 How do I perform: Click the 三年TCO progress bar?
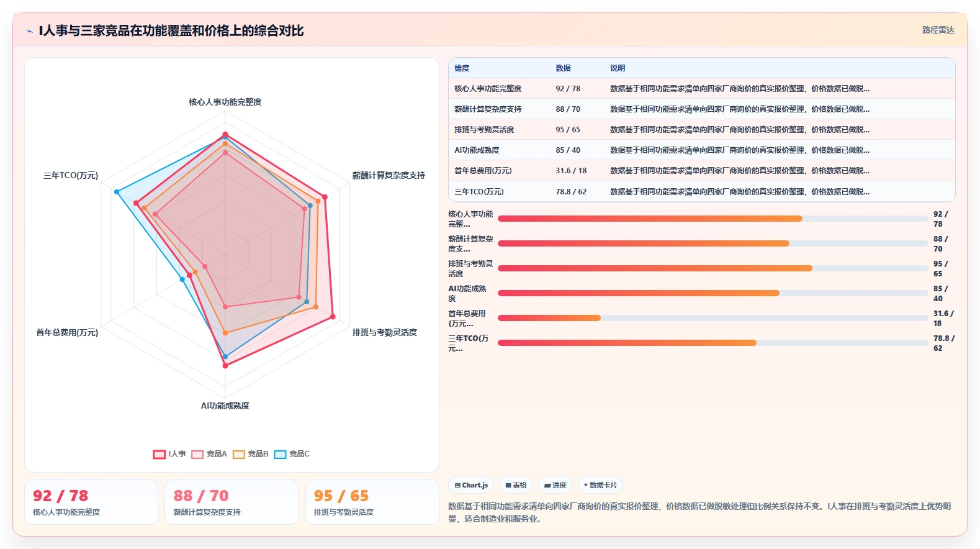[713, 343]
